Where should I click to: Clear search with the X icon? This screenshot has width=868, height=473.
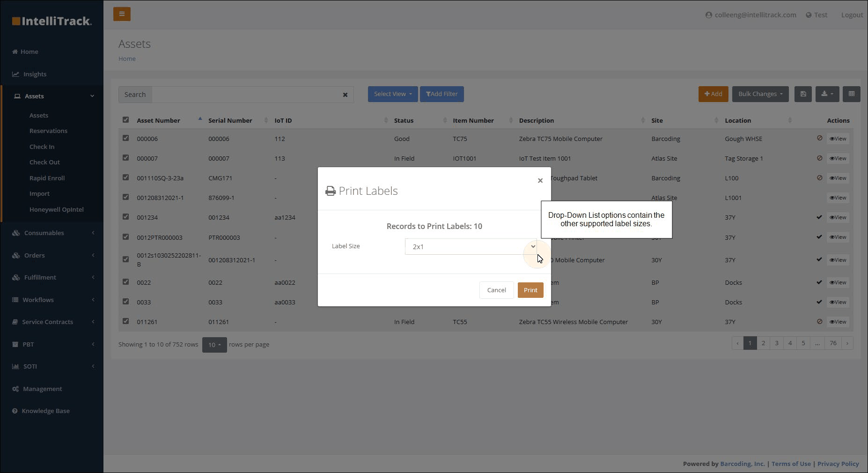click(x=345, y=95)
